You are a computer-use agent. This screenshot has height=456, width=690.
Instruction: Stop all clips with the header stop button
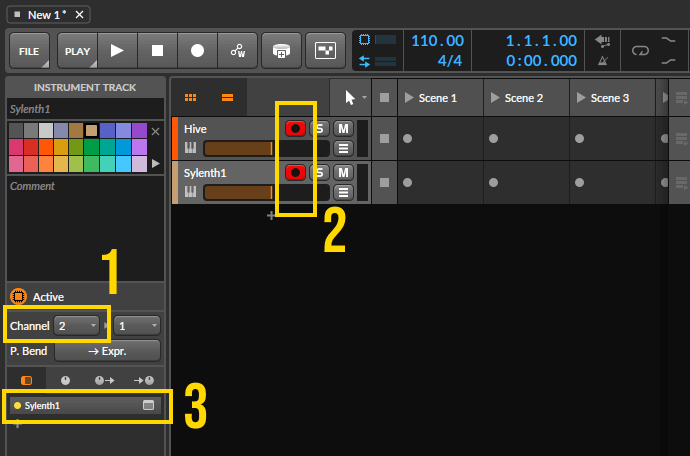tap(384, 98)
